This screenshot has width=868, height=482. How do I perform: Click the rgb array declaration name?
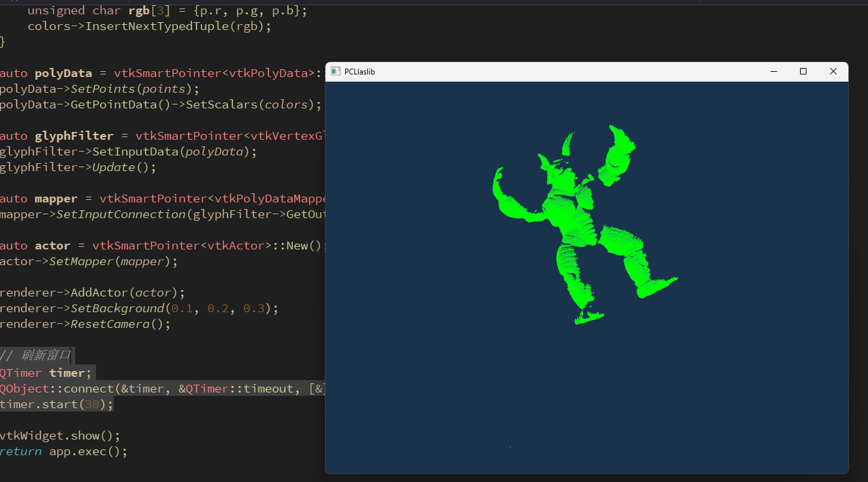point(139,10)
